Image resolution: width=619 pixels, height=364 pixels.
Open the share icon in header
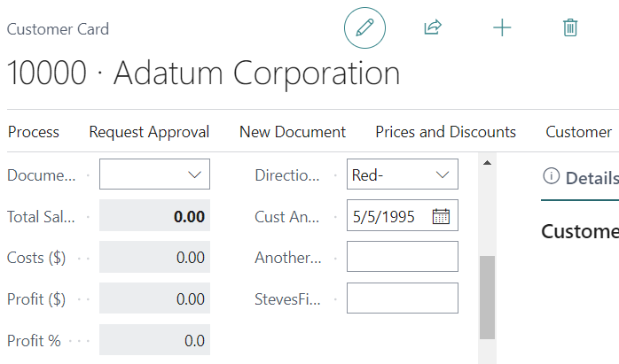(x=433, y=28)
